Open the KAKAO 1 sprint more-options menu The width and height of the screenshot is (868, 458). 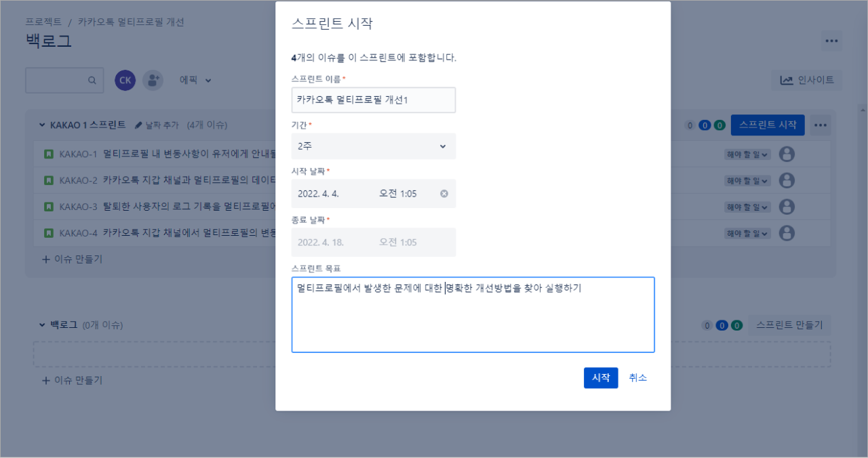tap(821, 125)
